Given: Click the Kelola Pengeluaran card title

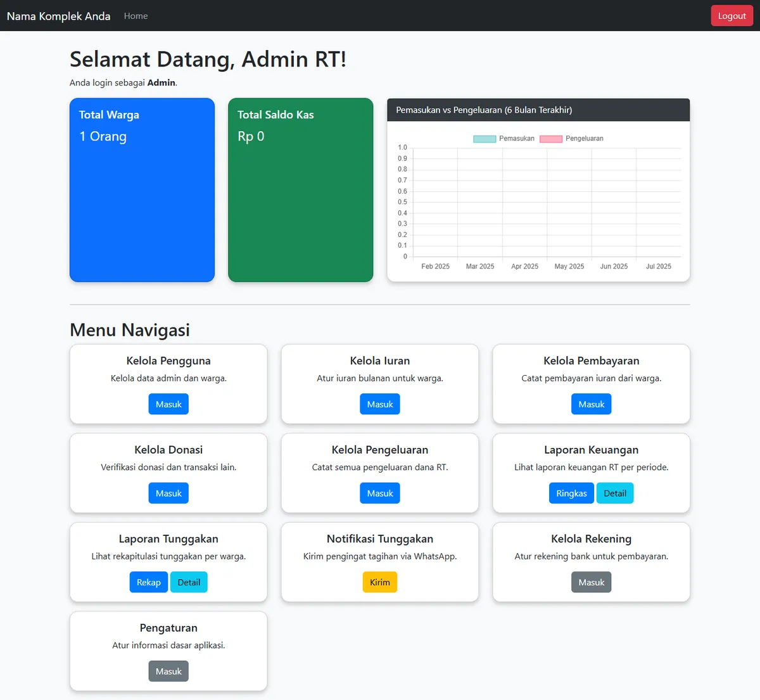Looking at the screenshot, I should click(380, 450).
